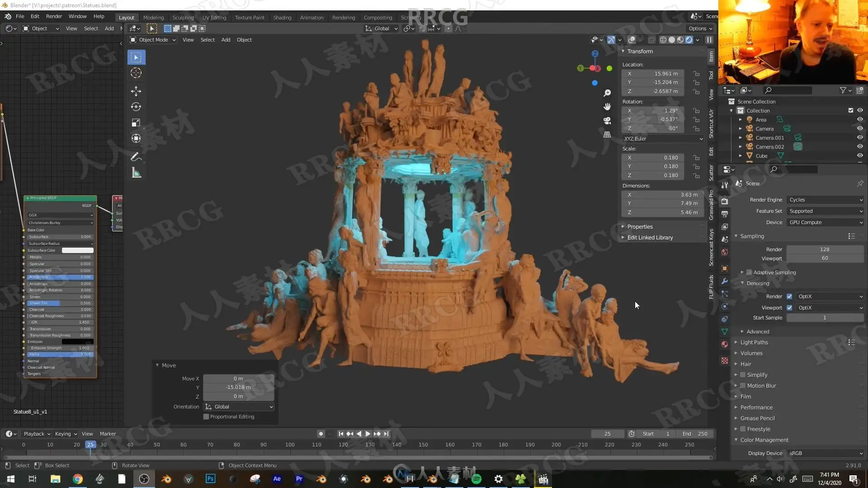This screenshot has width=868, height=488.
Task: Open Spotify from the Windows taskbar
Action: click(476, 479)
